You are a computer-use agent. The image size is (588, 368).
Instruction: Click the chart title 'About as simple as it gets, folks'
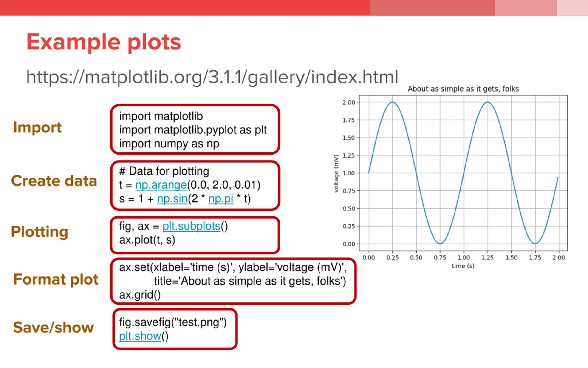(x=463, y=89)
